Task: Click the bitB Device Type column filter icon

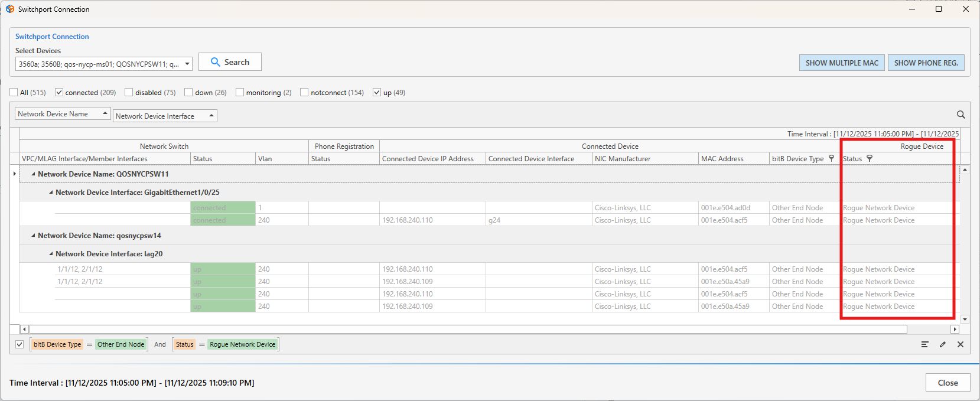Action: 832,158
